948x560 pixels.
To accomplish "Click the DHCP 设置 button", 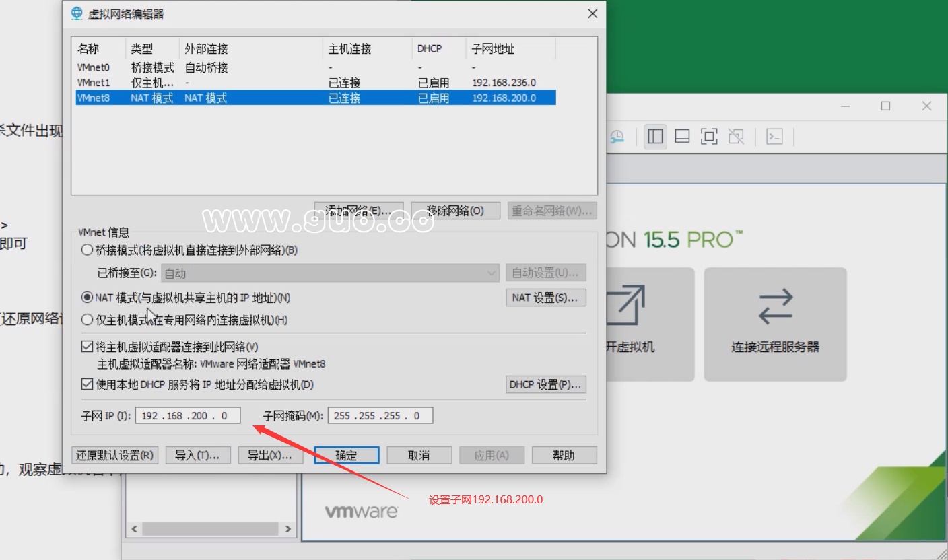I will click(545, 384).
